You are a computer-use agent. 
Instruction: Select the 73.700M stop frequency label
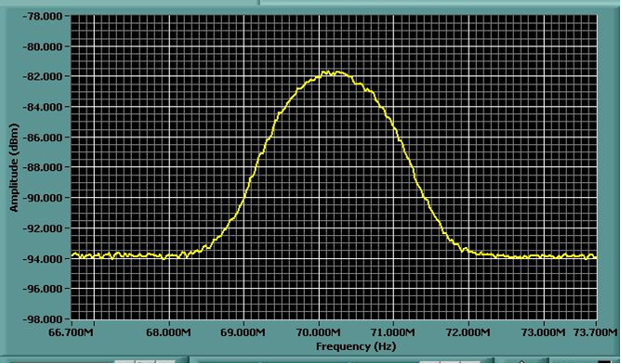[x=596, y=331]
